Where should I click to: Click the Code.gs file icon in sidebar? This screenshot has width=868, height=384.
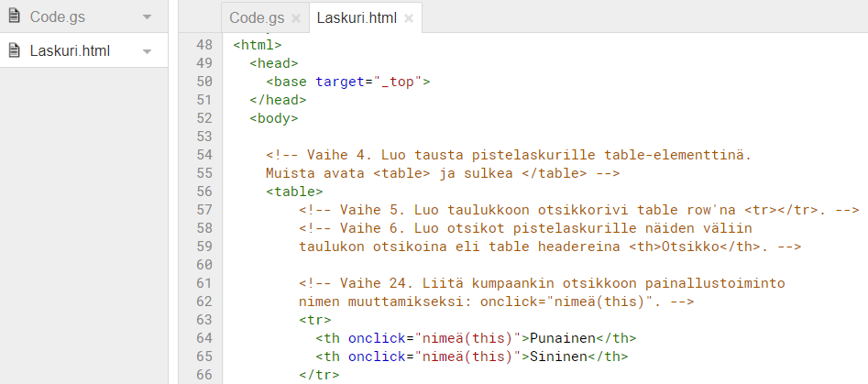[14, 17]
